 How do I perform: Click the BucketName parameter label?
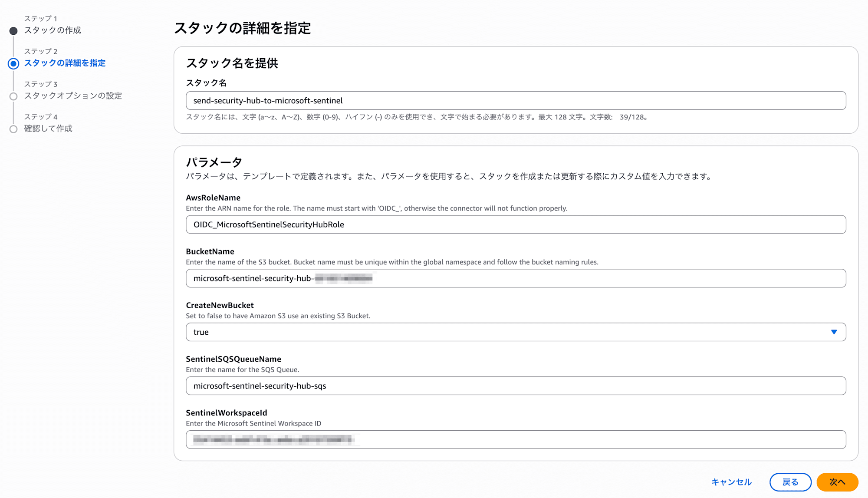pos(210,251)
